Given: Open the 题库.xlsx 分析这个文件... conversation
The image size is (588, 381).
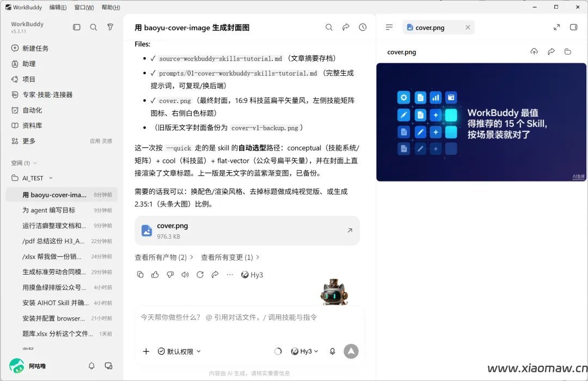Looking at the screenshot, I should click(x=62, y=334).
